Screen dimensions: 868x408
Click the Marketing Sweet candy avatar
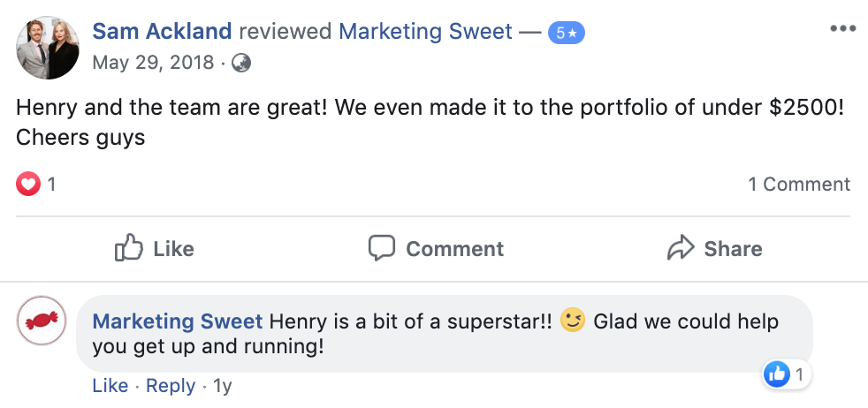click(42, 321)
